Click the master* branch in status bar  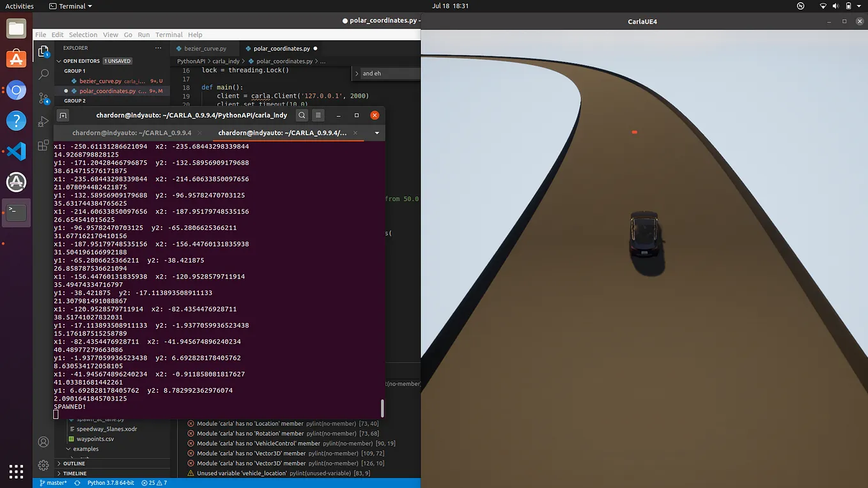tap(52, 483)
